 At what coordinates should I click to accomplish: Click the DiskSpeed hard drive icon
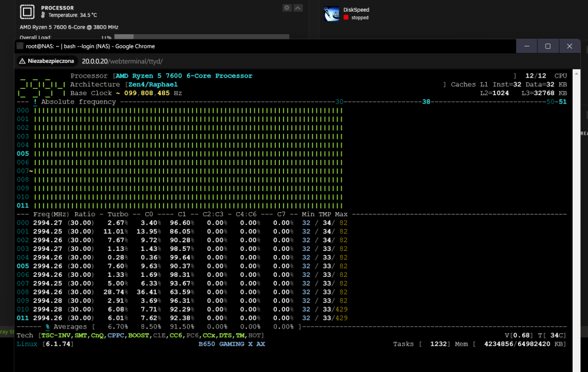click(x=332, y=14)
